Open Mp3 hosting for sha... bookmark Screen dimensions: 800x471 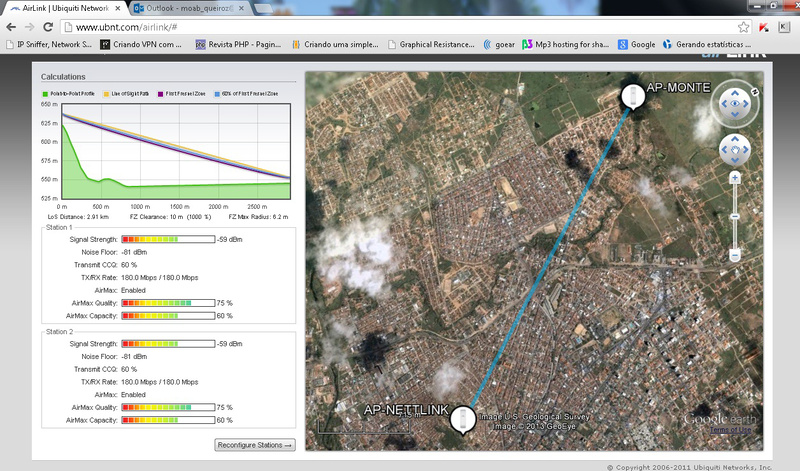click(x=566, y=44)
